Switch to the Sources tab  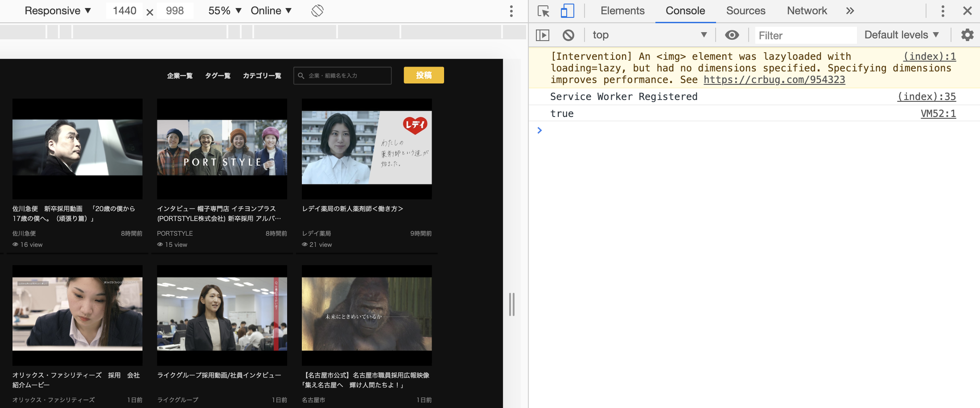pyautogui.click(x=745, y=11)
